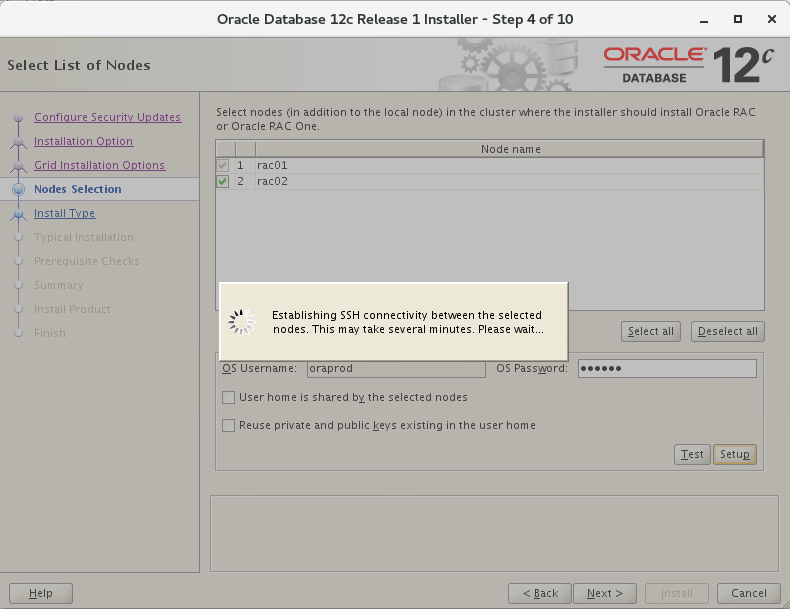This screenshot has width=790, height=609.
Task: Cancel the installer
Action: click(x=749, y=593)
